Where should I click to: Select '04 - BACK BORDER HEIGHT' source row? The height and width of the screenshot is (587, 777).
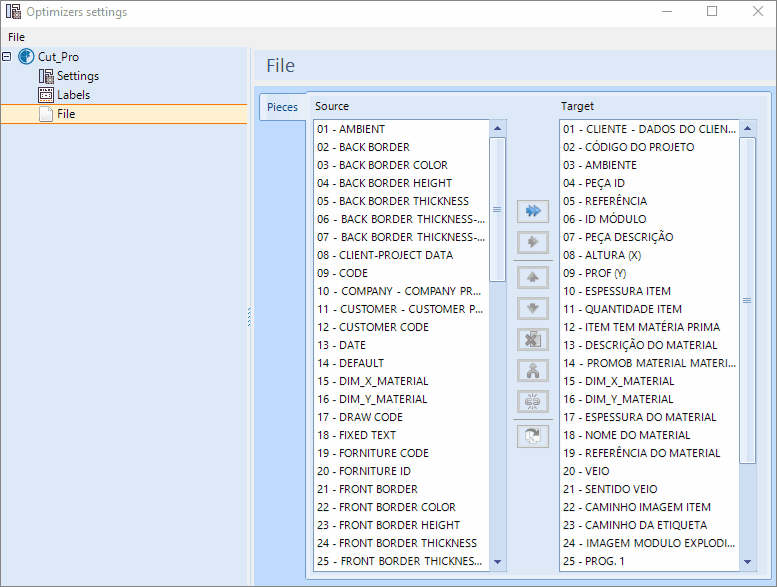click(402, 183)
